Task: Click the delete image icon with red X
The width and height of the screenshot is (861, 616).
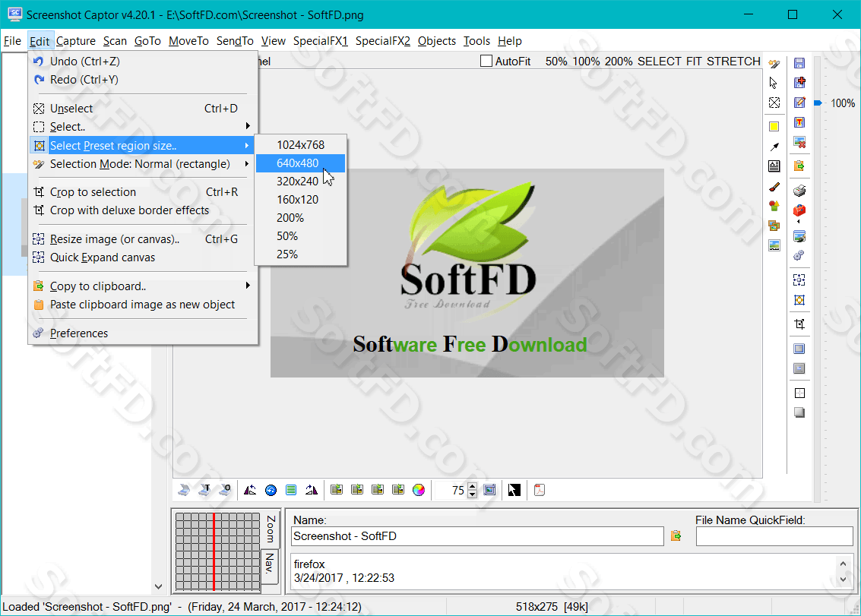Action: pos(799,143)
